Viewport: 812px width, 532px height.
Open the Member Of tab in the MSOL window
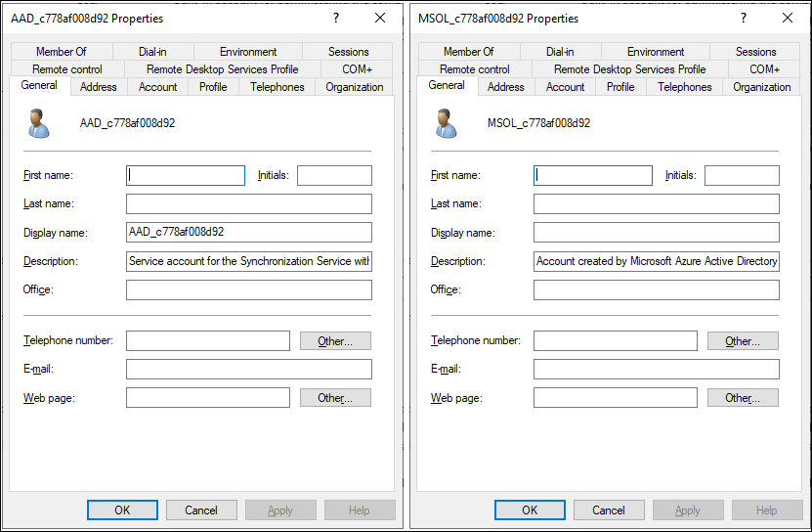pyautogui.click(x=469, y=51)
